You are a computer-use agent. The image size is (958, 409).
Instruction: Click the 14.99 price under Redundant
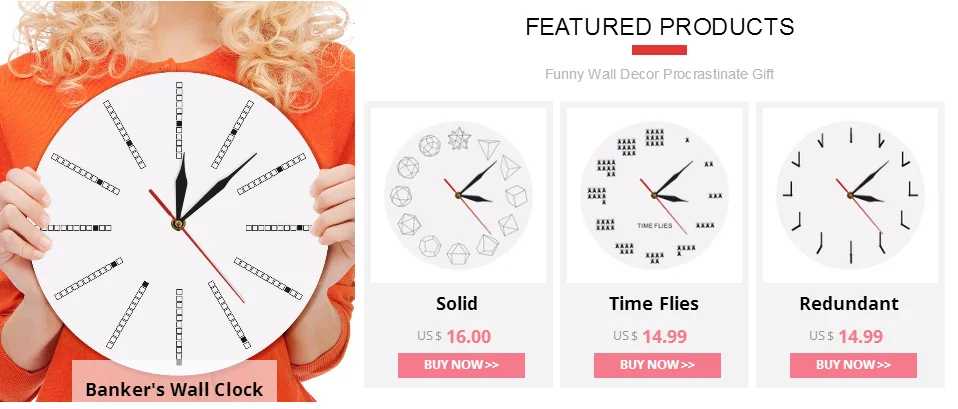click(860, 336)
